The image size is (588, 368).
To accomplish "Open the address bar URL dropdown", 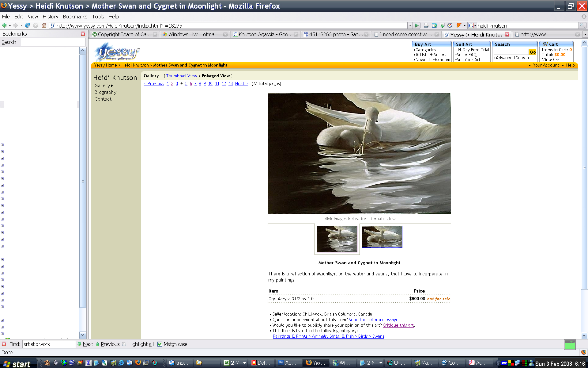I will point(410,26).
